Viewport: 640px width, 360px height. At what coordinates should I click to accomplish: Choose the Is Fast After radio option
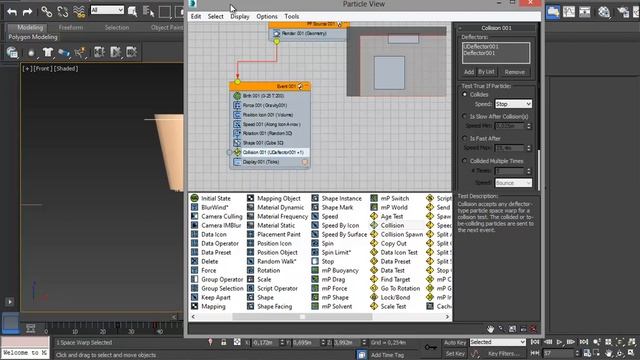464,138
